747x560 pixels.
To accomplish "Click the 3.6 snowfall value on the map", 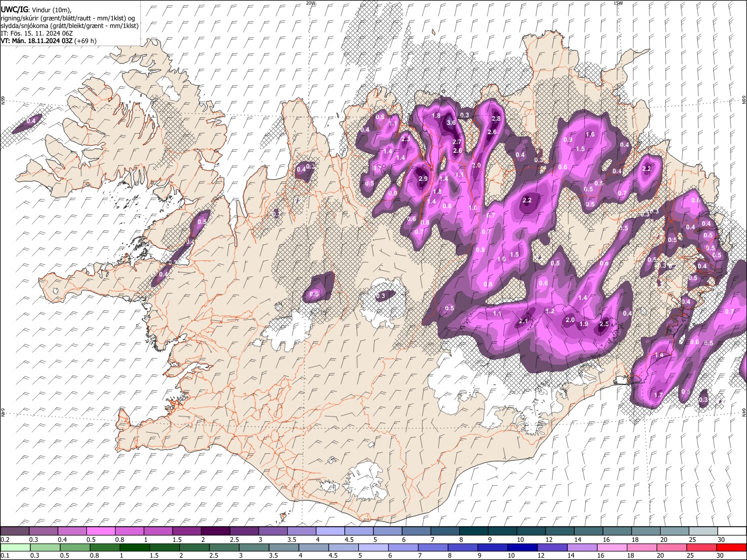I will [x=451, y=123].
